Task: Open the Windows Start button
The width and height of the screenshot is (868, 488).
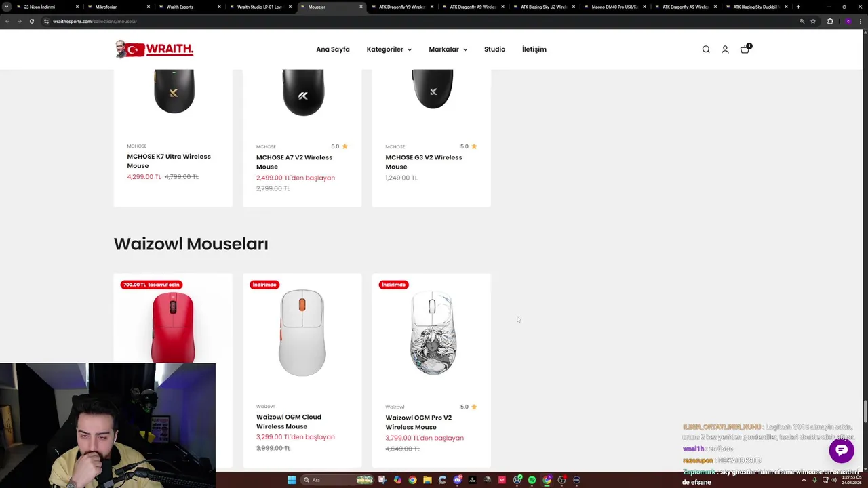Action: click(x=292, y=480)
